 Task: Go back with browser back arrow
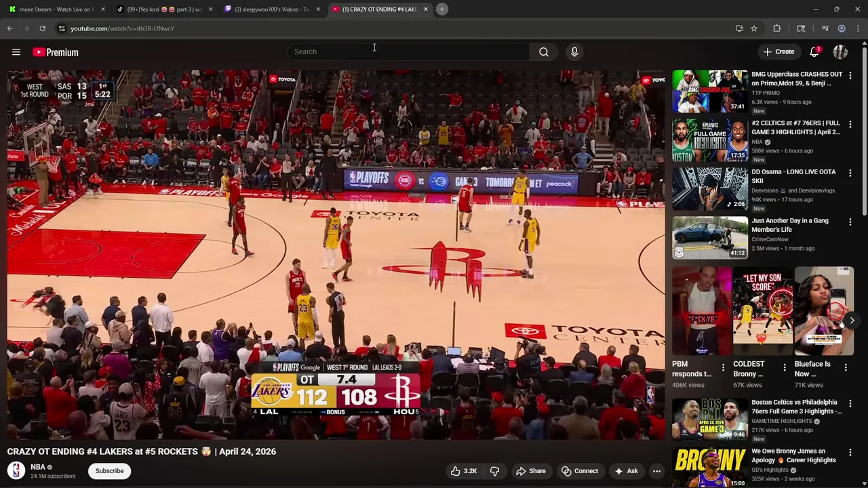[10, 28]
